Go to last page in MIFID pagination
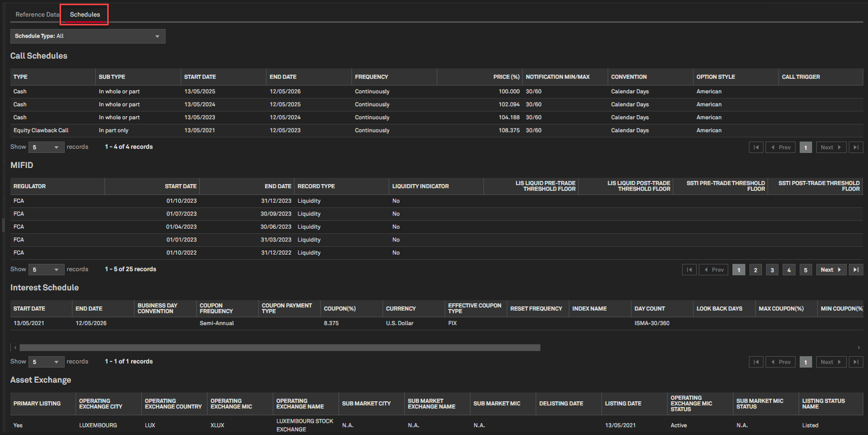The height and width of the screenshot is (435, 868). tap(856, 270)
